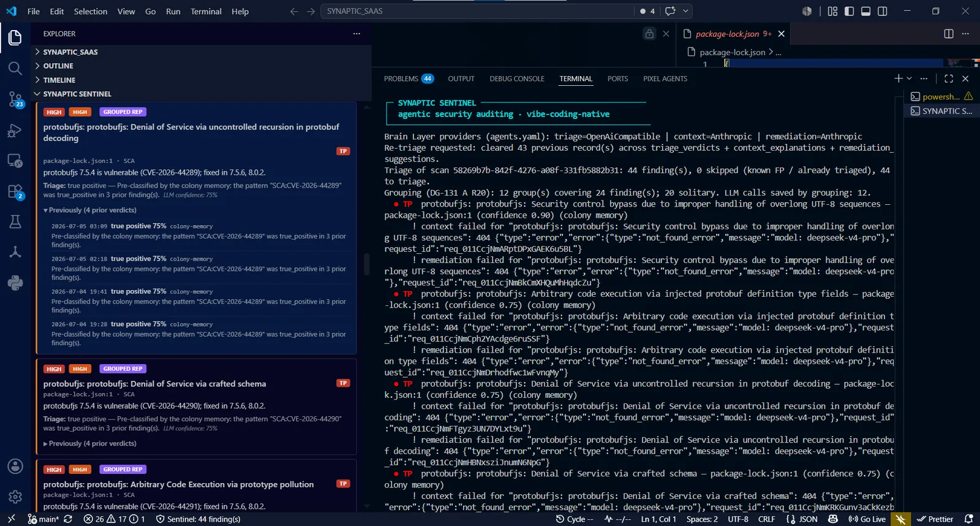Image resolution: width=980 pixels, height=526 pixels.
Task: Maximize the terminal panel size
Action: point(949,78)
